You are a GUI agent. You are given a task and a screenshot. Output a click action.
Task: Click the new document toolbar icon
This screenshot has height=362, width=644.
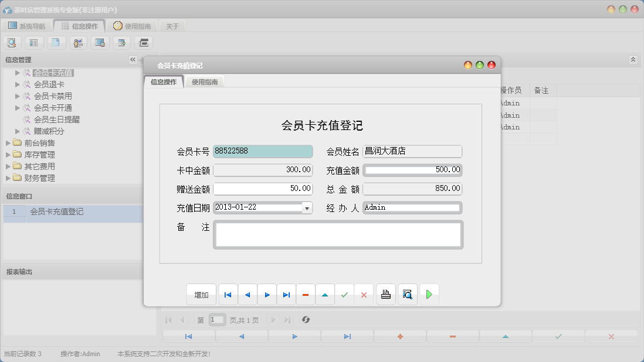tap(56, 42)
